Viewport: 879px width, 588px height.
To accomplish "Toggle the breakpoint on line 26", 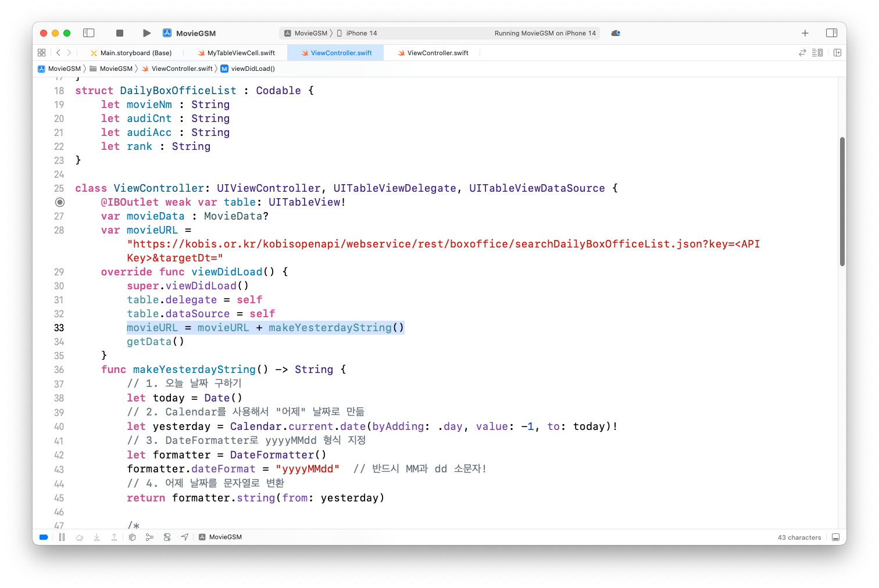I will click(60, 202).
